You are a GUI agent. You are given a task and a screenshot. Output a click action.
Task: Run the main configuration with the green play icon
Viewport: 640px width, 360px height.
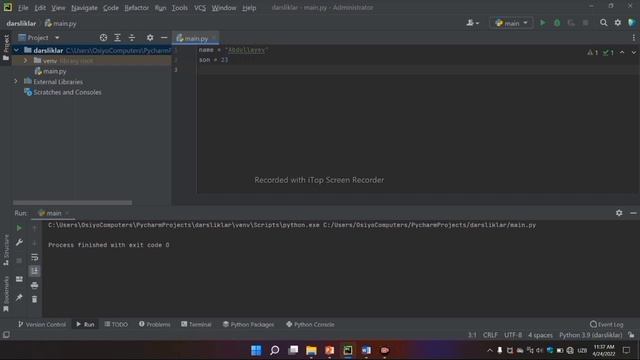pos(542,23)
